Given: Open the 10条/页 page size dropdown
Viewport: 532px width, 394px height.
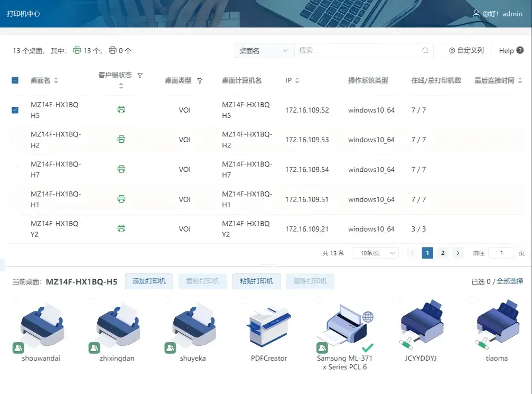Looking at the screenshot, I should [375, 253].
